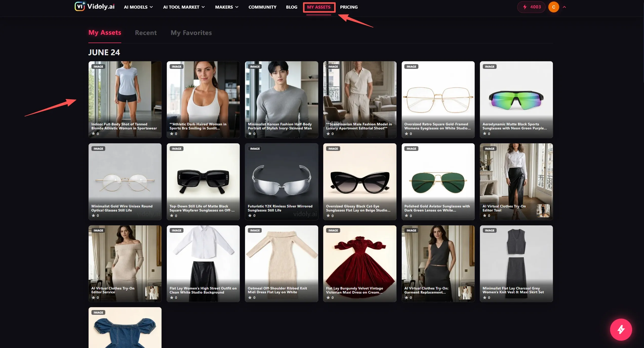Viewport: 644px width, 348px height.
Task: Star the Polished Gold Aviator Sunglasses image
Action: coord(406,216)
